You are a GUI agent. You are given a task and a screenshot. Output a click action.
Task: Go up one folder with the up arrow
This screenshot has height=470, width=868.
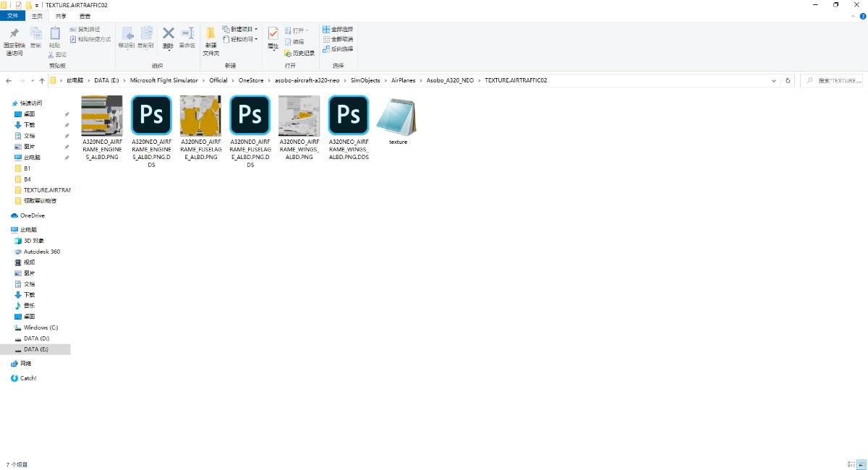[x=42, y=80]
